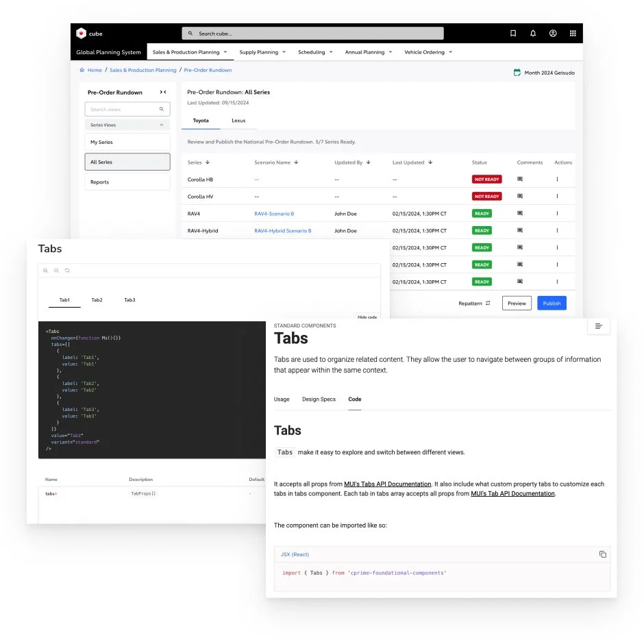Collapse the Pre-Order Rundown side panel
The height and width of the screenshot is (644, 644).
pyautogui.click(x=163, y=92)
